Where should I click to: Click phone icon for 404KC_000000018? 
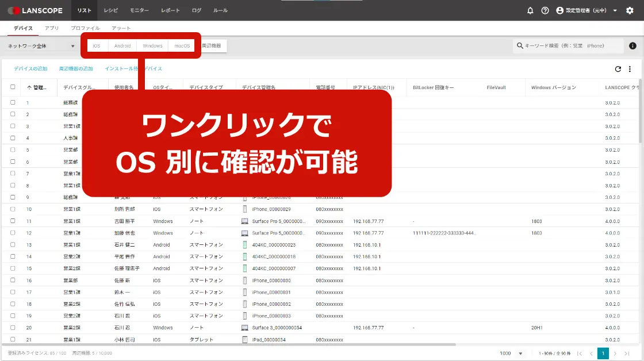tap(245, 257)
